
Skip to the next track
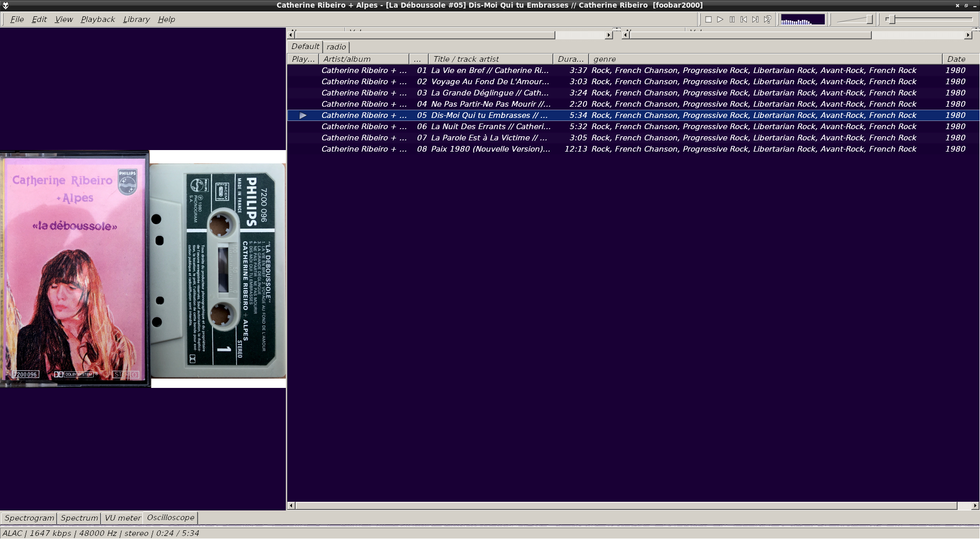pos(755,19)
